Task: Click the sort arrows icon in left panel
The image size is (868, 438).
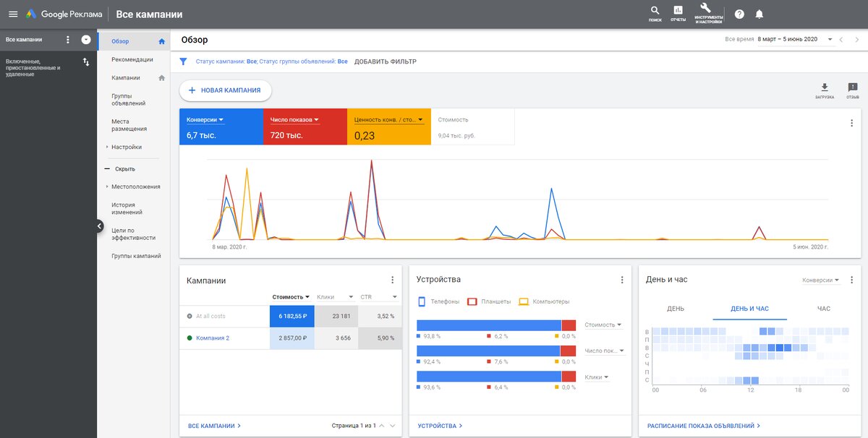Action: 86,62
